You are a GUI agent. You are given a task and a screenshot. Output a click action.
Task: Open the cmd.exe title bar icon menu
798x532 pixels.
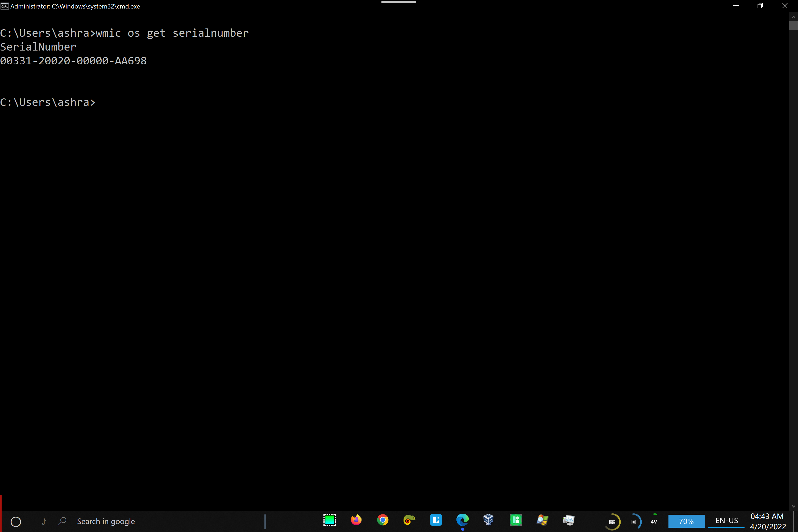pyautogui.click(x=5, y=6)
